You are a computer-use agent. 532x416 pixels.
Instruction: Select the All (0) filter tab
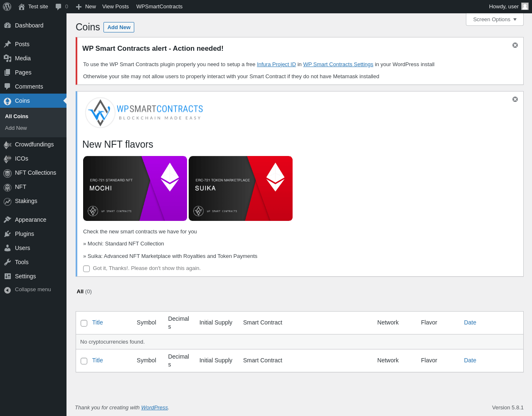click(x=84, y=292)
